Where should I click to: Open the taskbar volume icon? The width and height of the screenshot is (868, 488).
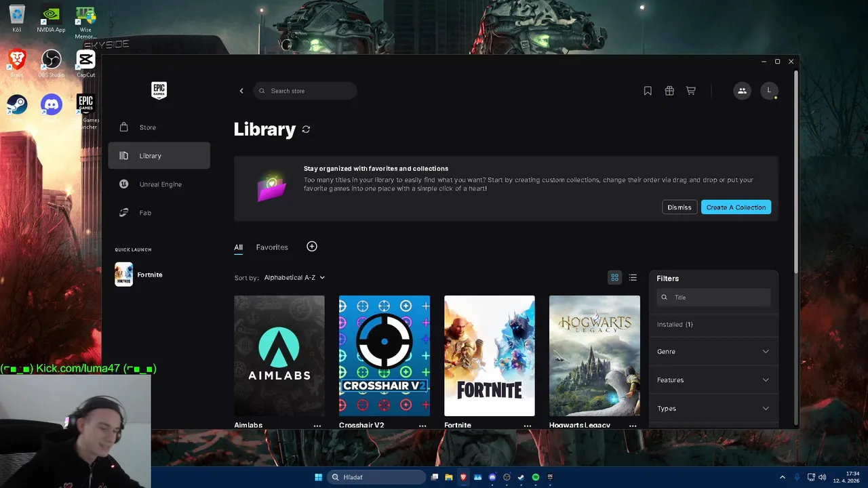(x=823, y=477)
